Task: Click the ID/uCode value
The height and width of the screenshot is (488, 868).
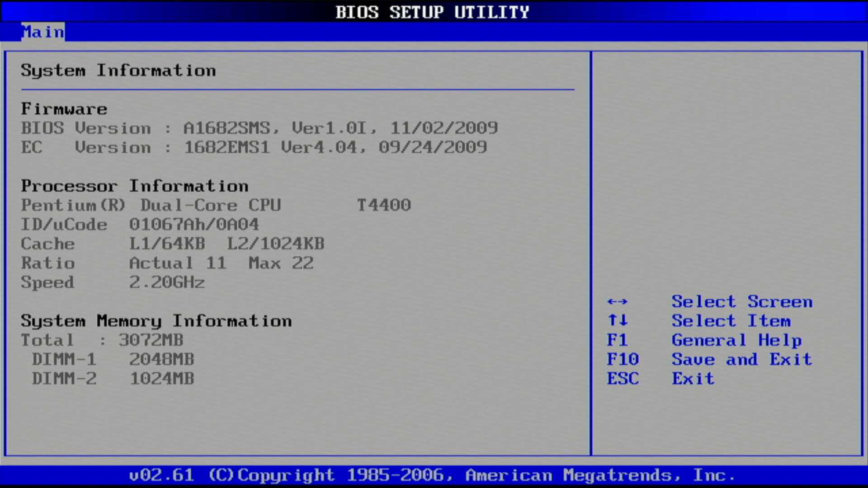Action: coord(194,225)
